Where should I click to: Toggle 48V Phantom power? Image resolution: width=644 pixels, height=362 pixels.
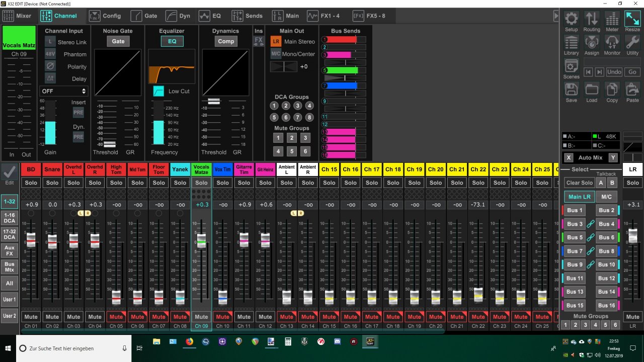50,54
